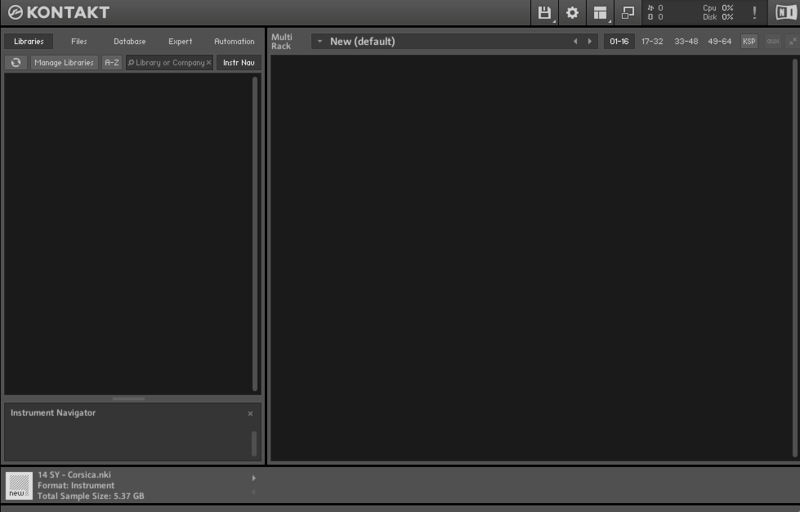Click the NI logo button
800x512 pixels.
[x=786, y=13]
